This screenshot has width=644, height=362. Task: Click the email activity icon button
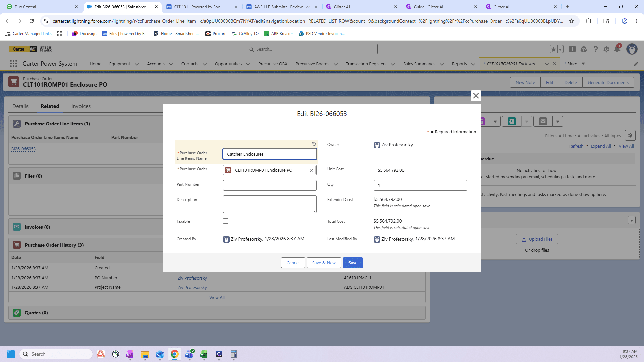click(543, 121)
